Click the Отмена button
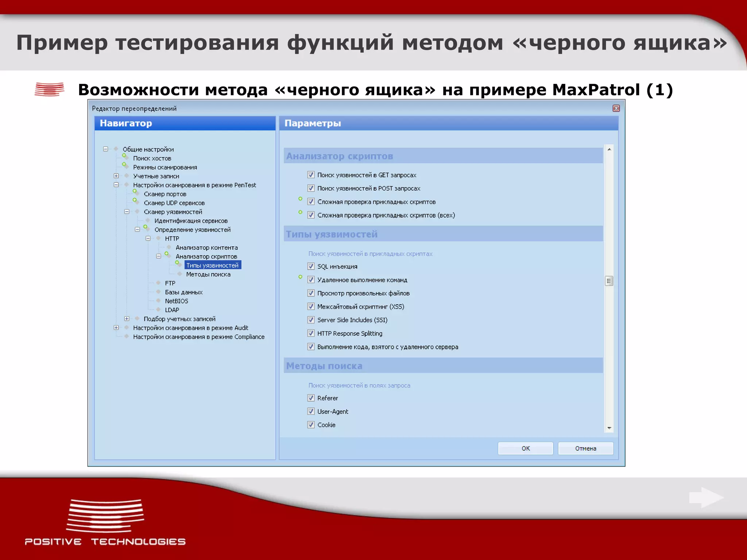 tap(585, 448)
